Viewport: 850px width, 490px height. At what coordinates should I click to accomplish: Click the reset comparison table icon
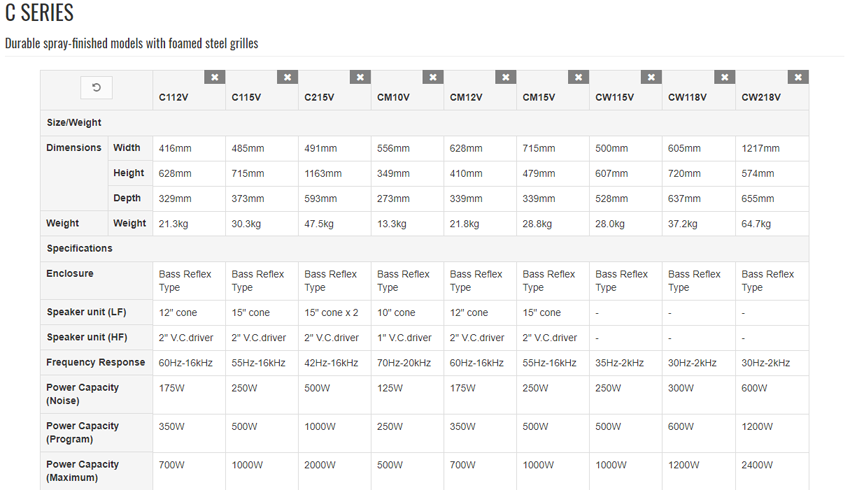point(96,87)
